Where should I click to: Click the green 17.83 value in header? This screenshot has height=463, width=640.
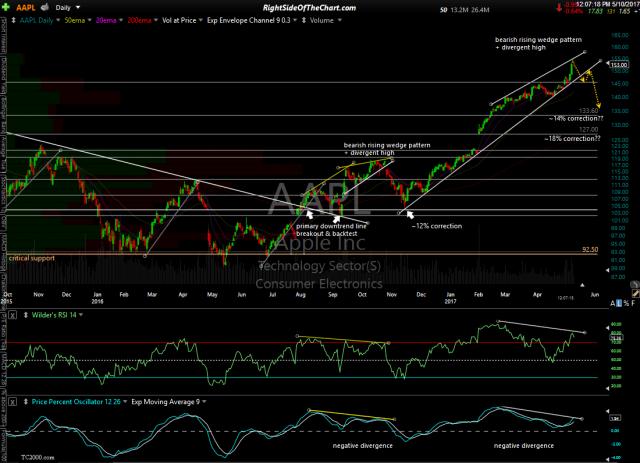pyautogui.click(x=595, y=11)
